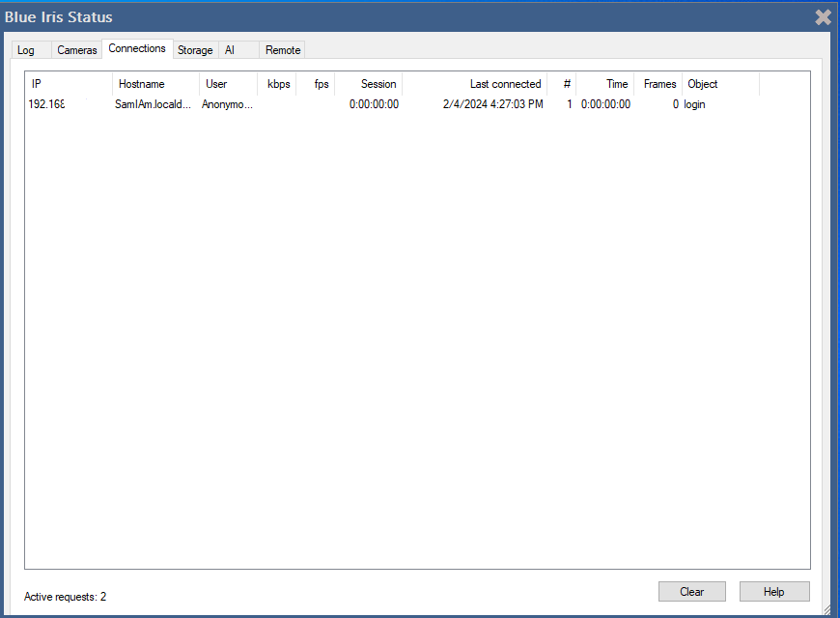Sort by the Object column header
This screenshot has width=840, height=618.
pos(720,84)
